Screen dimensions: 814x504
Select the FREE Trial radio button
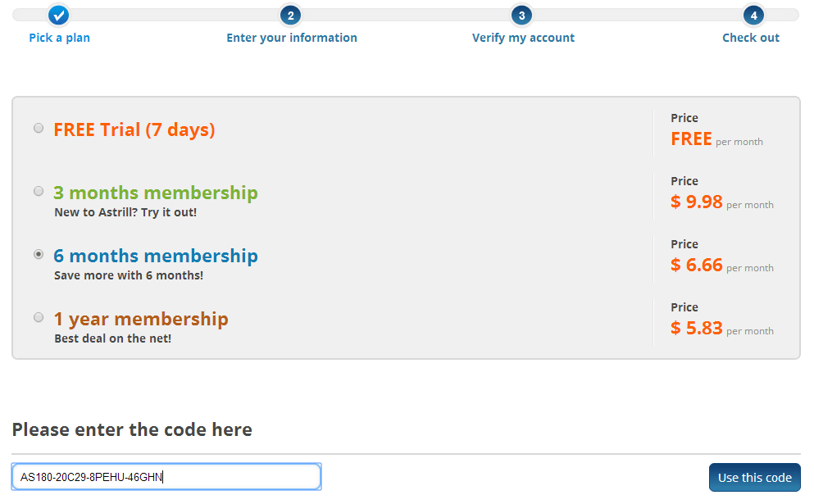click(x=39, y=128)
